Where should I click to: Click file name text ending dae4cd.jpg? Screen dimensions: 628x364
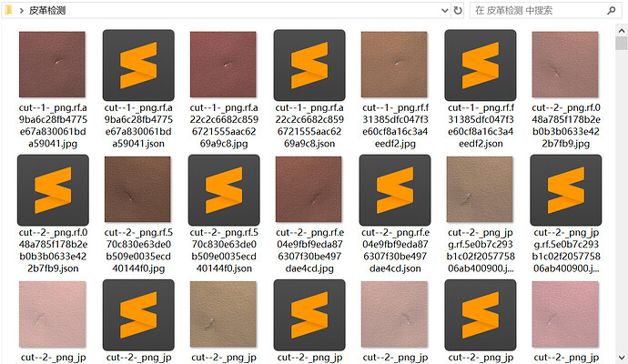click(309, 250)
